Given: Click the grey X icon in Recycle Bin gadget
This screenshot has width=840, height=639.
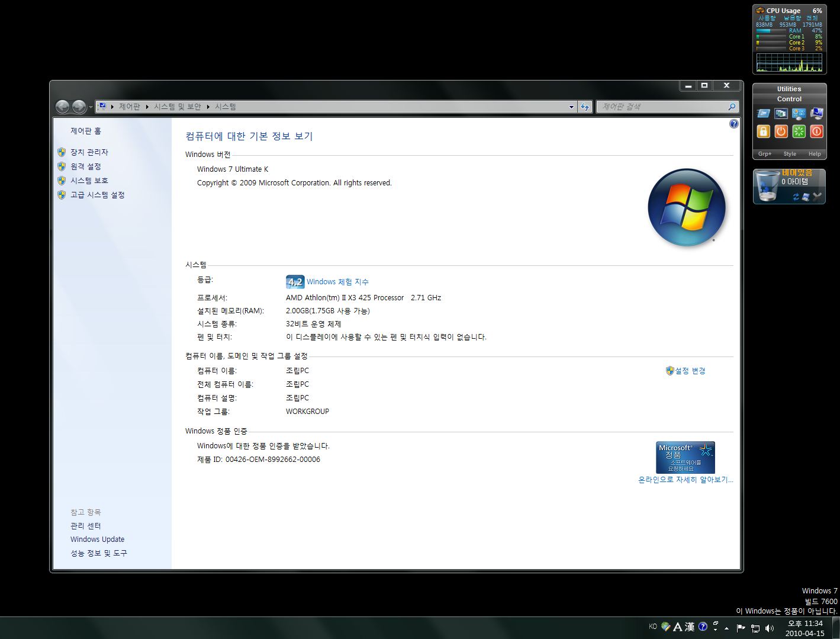Looking at the screenshot, I should (x=818, y=197).
